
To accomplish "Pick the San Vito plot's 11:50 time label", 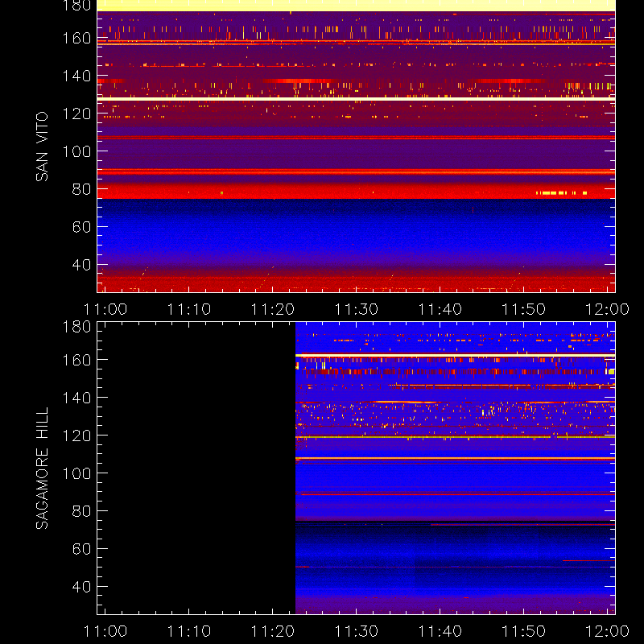I will click(x=524, y=309).
